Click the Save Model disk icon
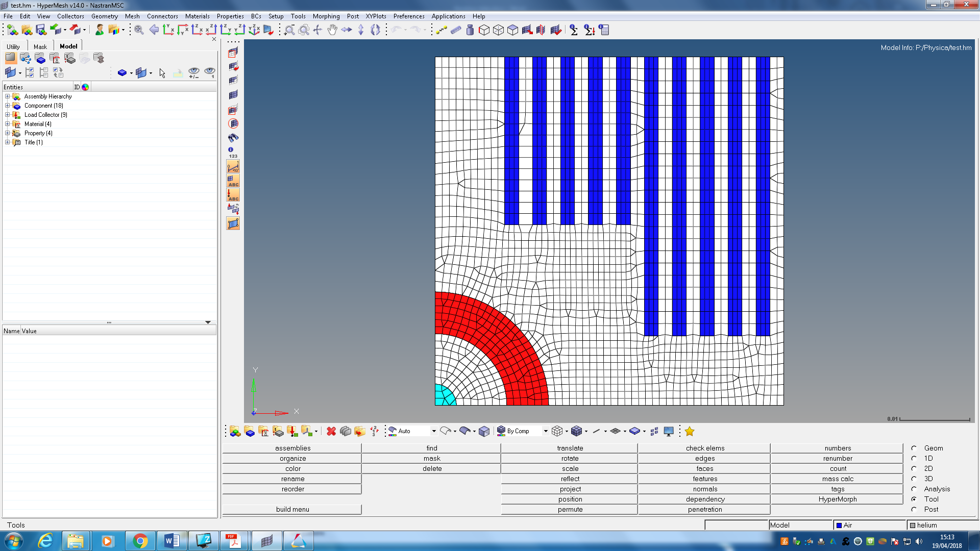Screen dimensions: 980x551 [41, 30]
